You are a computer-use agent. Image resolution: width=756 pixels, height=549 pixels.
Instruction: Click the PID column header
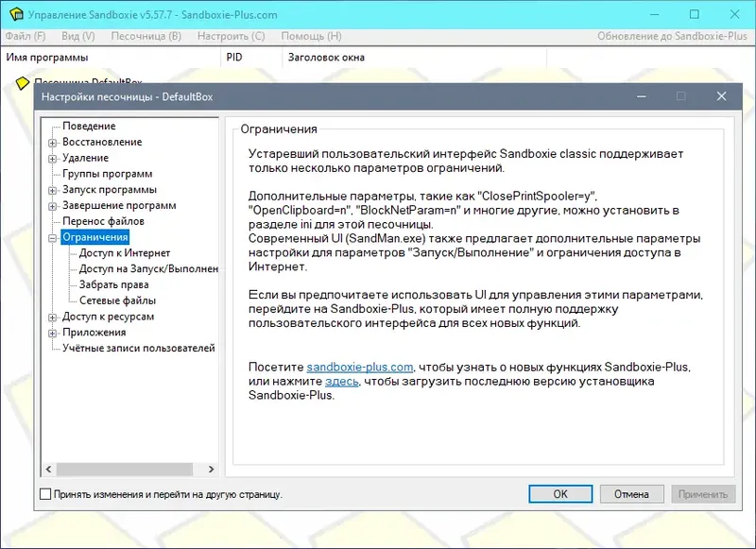coord(251,58)
